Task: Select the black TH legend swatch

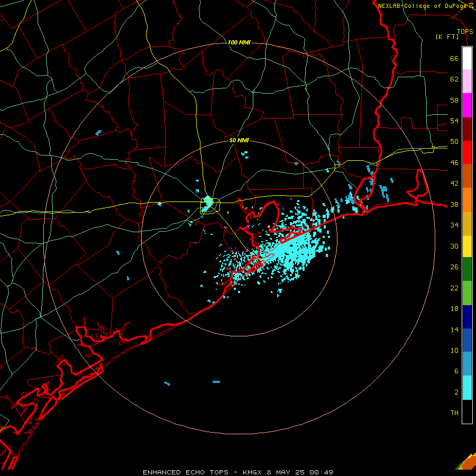Action: pyautogui.click(x=467, y=411)
